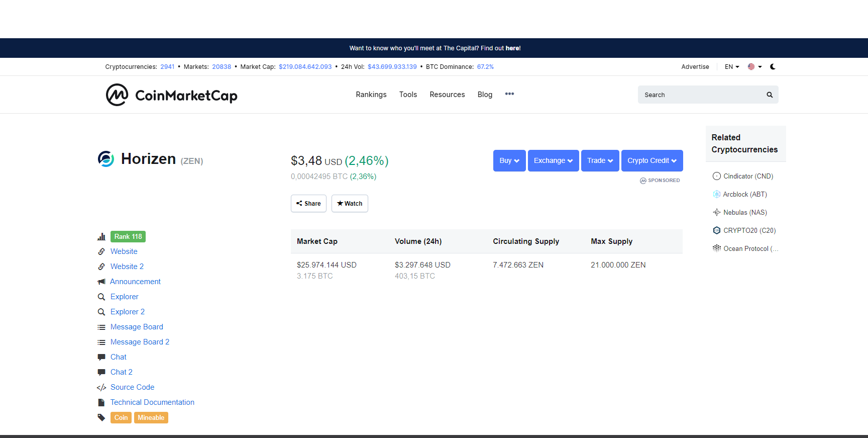Click the link icon beside Website 2
868x438 pixels.
click(101, 267)
